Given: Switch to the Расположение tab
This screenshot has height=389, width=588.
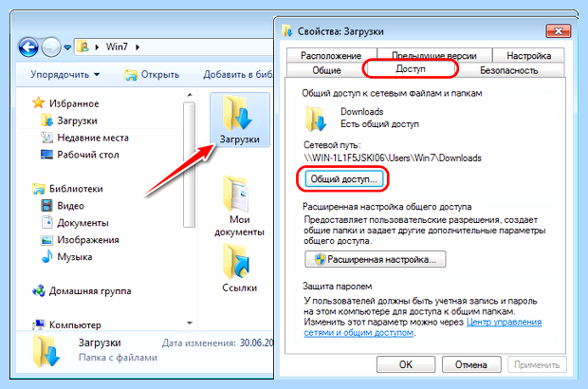Looking at the screenshot, I should pos(331,56).
